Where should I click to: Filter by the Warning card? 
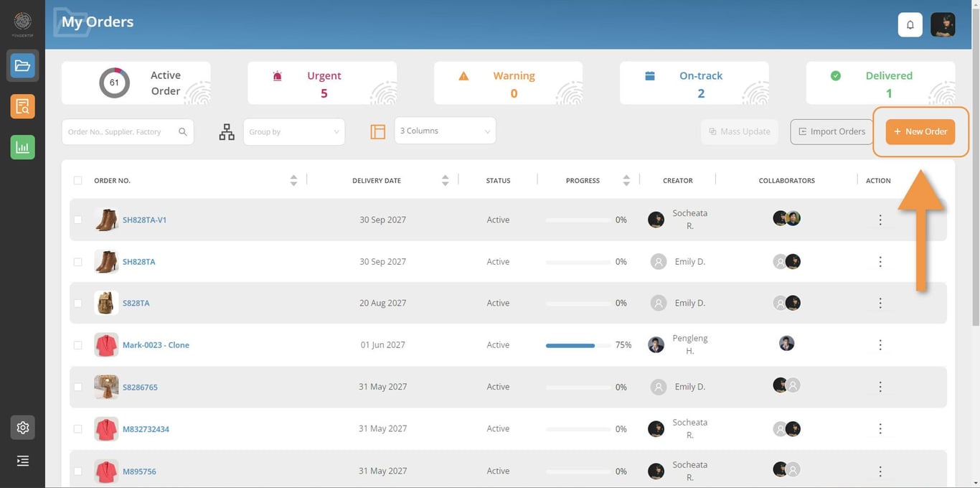coord(508,83)
